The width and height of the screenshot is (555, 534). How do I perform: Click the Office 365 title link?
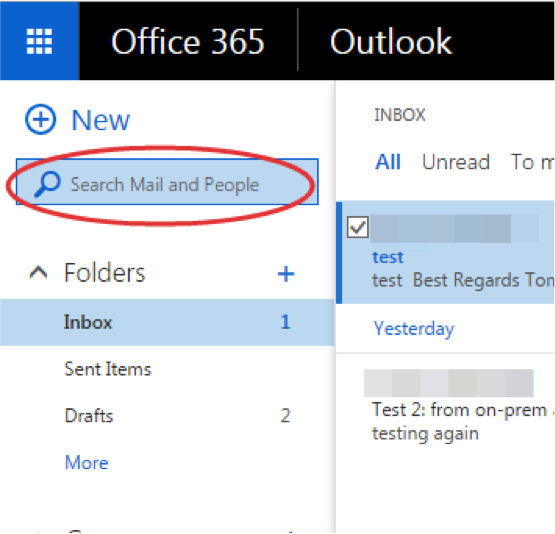pyautogui.click(x=188, y=41)
